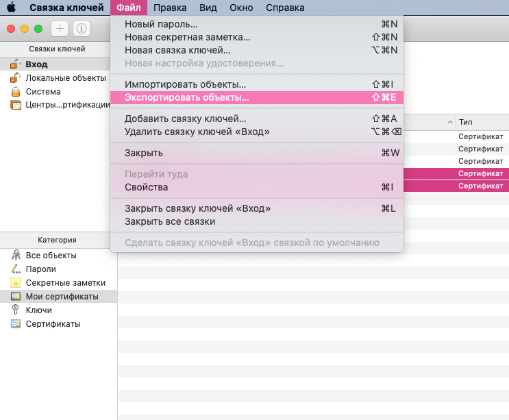Select the Ключи category label
Screen dimensions: 509x420
click(x=38, y=310)
